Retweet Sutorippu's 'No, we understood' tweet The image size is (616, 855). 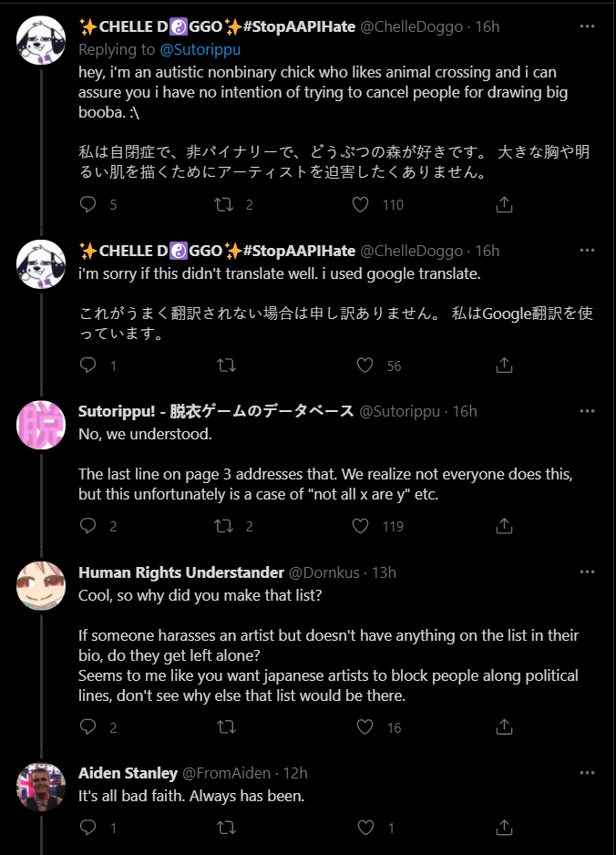tap(223, 526)
